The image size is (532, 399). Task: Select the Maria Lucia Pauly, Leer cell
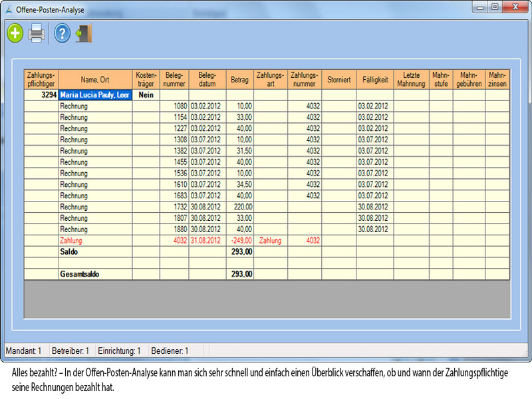point(95,95)
